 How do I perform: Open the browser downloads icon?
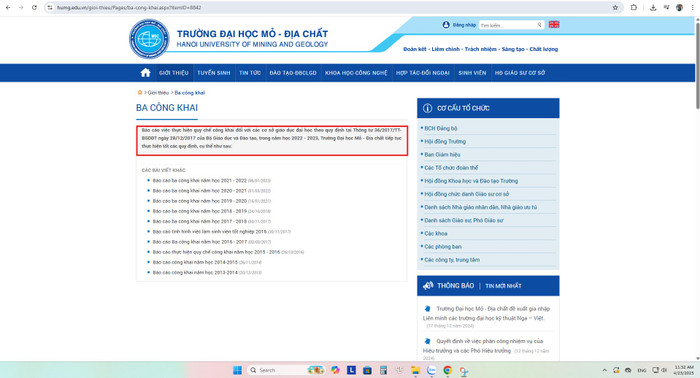click(653, 8)
